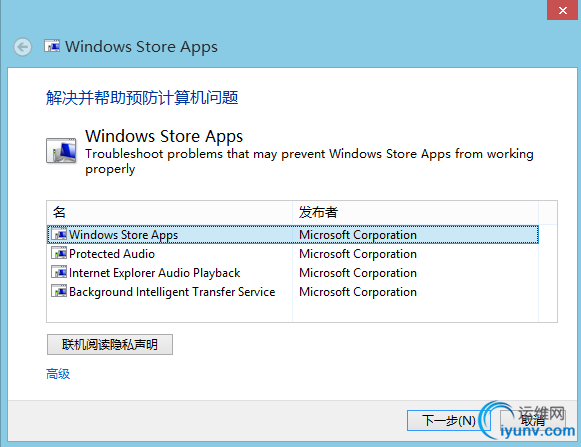Click icon of Protected Audio row
Image resolution: width=581 pixels, height=447 pixels.
point(59,253)
